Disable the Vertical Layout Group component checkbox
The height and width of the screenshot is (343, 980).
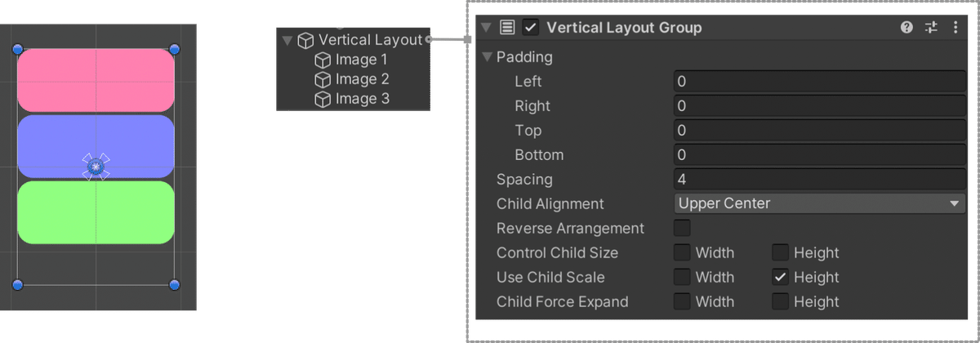[x=531, y=28]
